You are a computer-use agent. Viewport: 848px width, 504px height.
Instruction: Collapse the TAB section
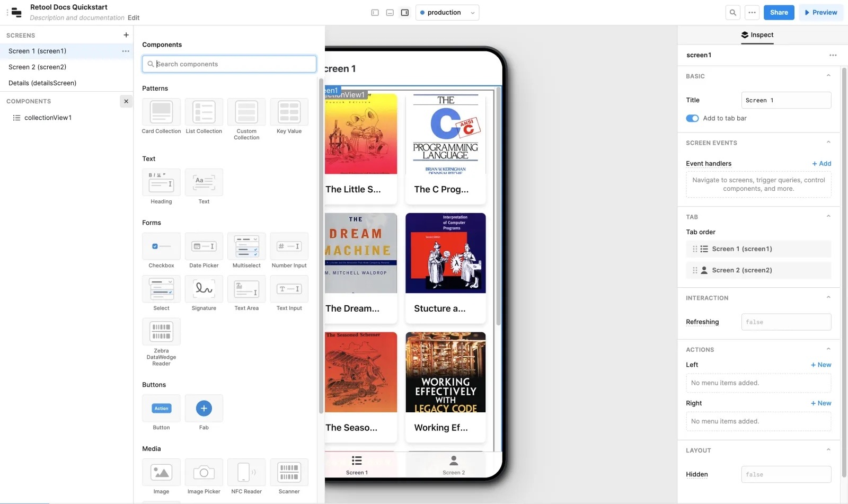[828, 216]
